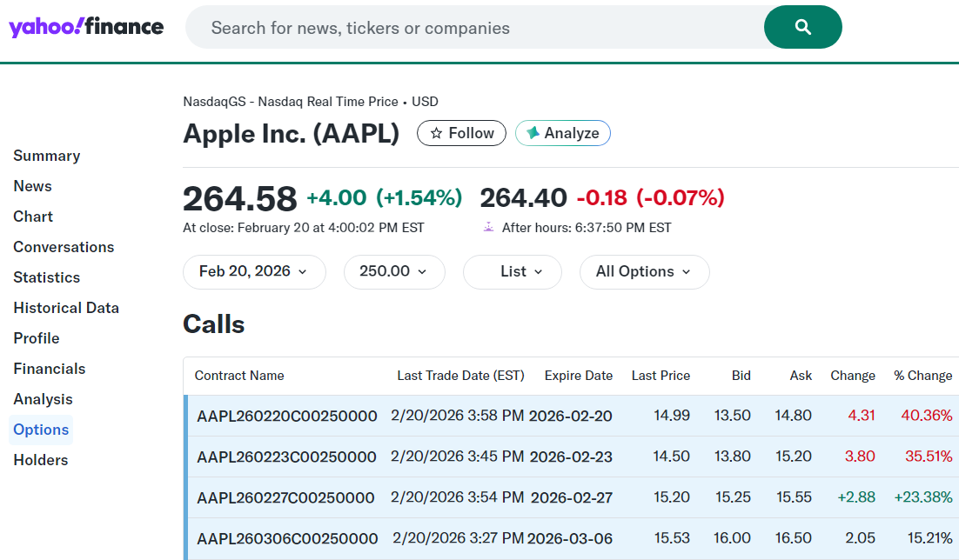
Task: Click the sparkle icon in the Analyze button
Action: (534, 132)
